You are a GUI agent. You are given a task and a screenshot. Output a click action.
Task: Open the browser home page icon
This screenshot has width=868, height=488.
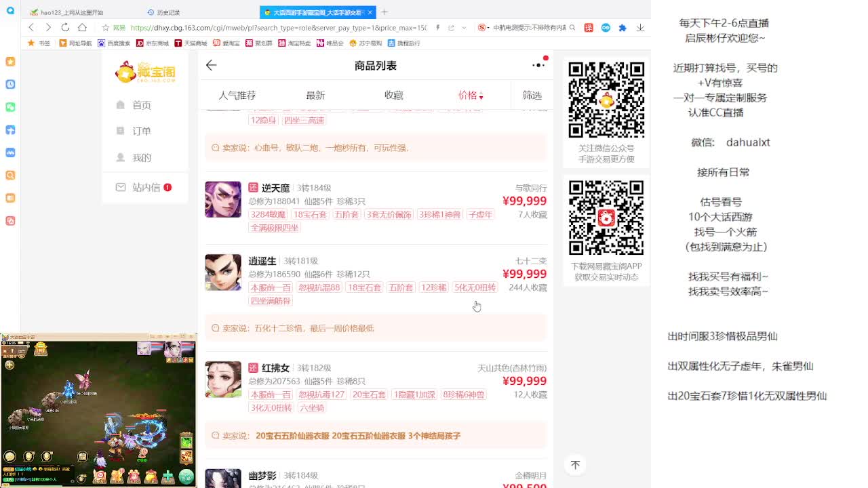[x=82, y=27]
